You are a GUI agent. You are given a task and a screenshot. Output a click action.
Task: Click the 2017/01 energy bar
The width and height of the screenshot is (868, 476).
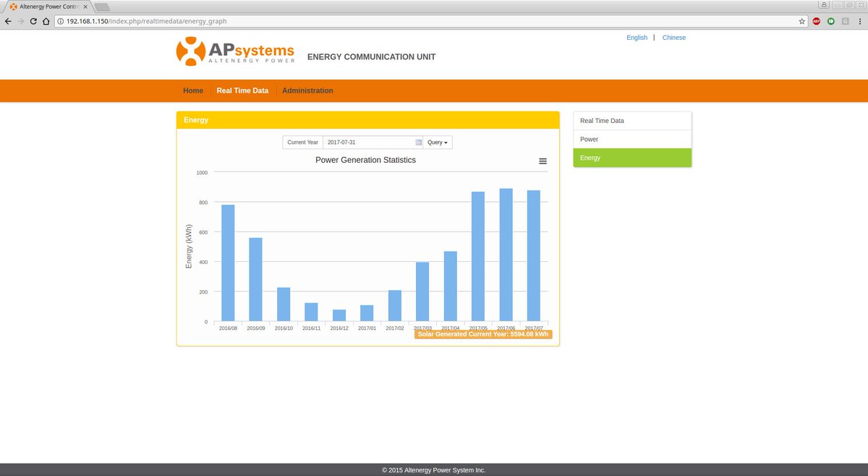367,313
